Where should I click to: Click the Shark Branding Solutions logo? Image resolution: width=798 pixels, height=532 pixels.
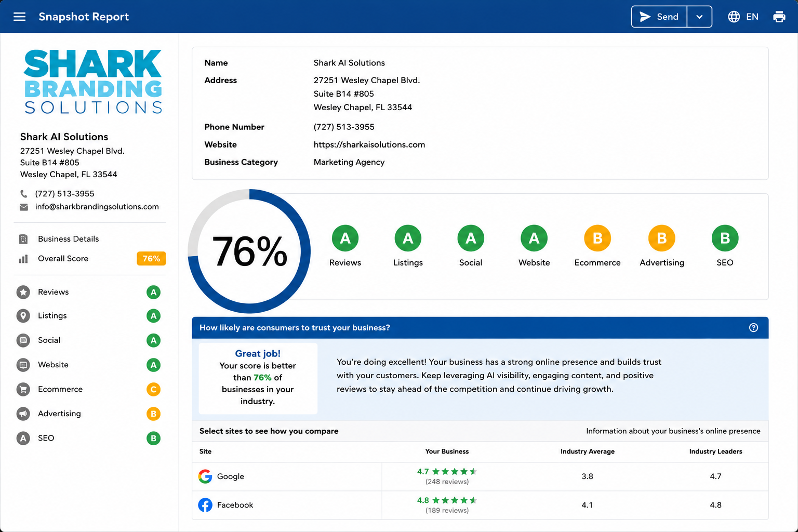(x=93, y=82)
